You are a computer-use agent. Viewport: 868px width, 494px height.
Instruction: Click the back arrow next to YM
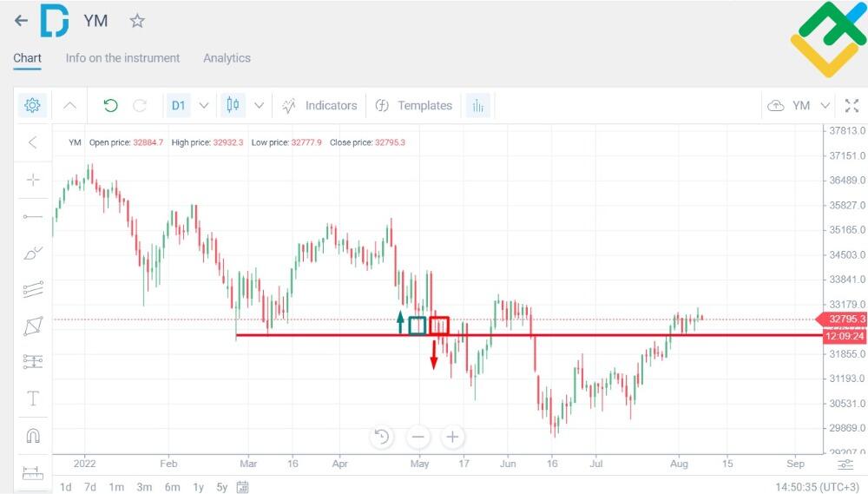point(21,21)
